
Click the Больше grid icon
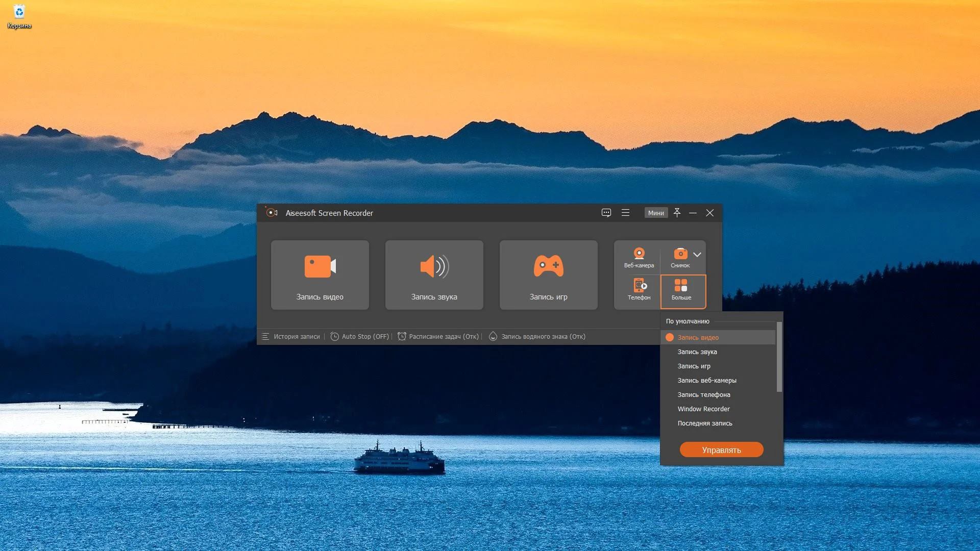[x=681, y=286]
